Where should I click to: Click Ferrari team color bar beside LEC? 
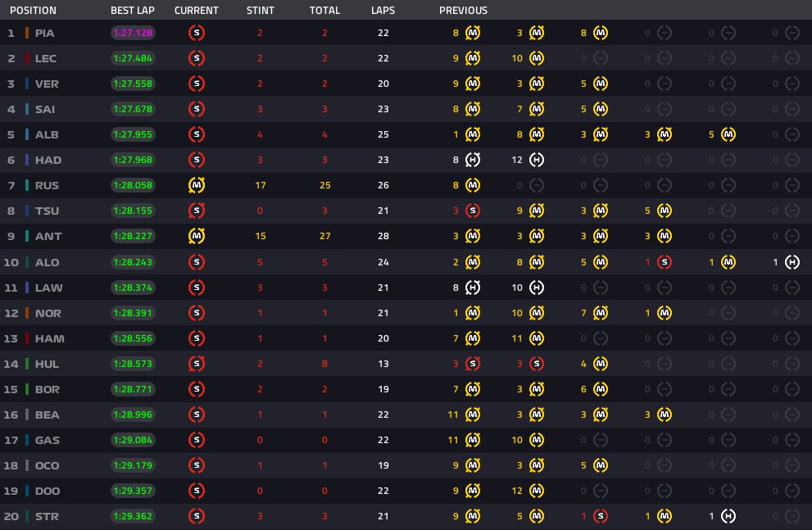(27, 58)
